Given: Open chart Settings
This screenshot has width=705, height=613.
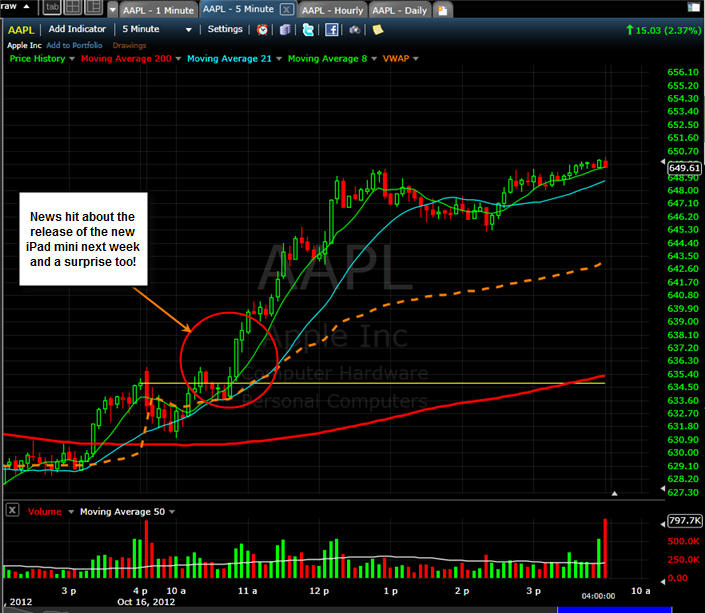Looking at the screenshot, I should pos(225,29).
